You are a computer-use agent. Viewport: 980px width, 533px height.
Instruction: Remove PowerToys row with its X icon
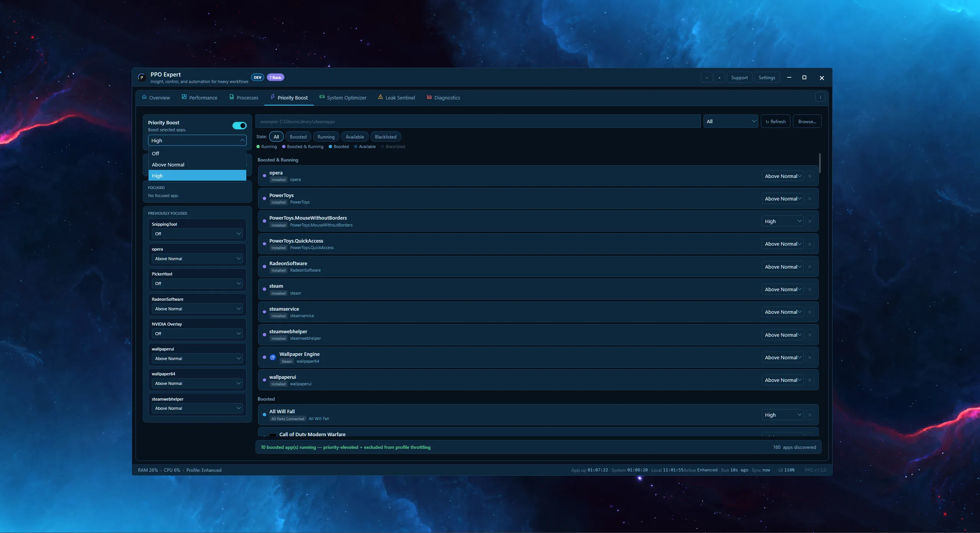click(810, 199)
